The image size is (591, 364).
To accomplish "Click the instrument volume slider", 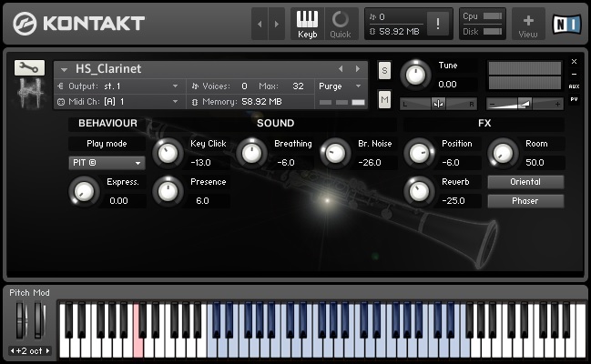I will 525,103.
